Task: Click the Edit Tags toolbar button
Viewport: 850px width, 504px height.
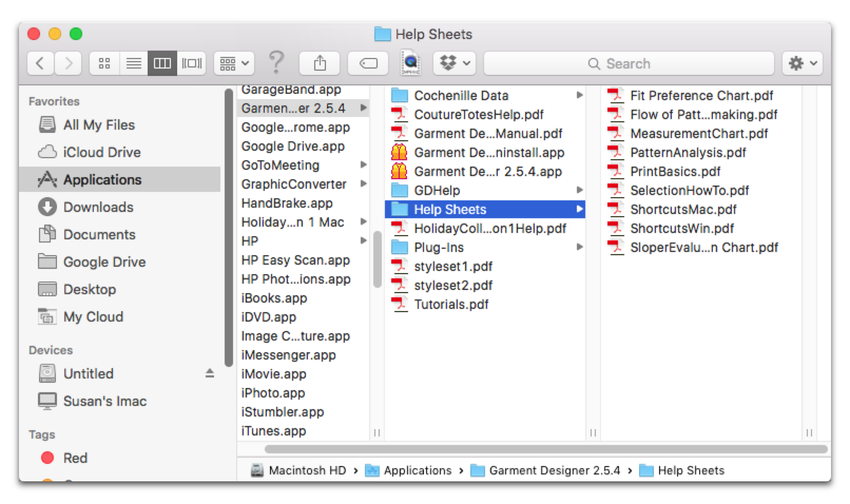Action: coord(368,64)
